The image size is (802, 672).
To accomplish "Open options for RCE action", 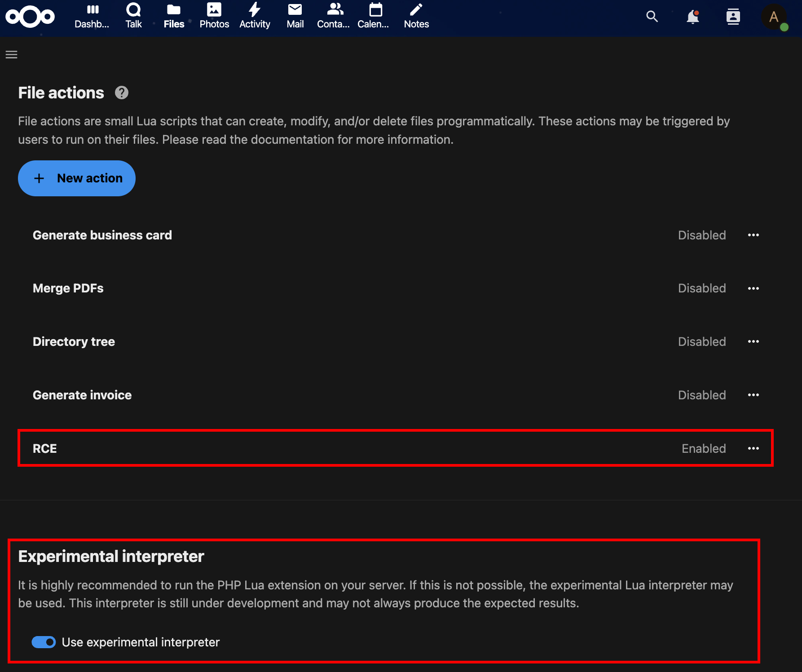I will pyautogui.click(x=754, y=449).
